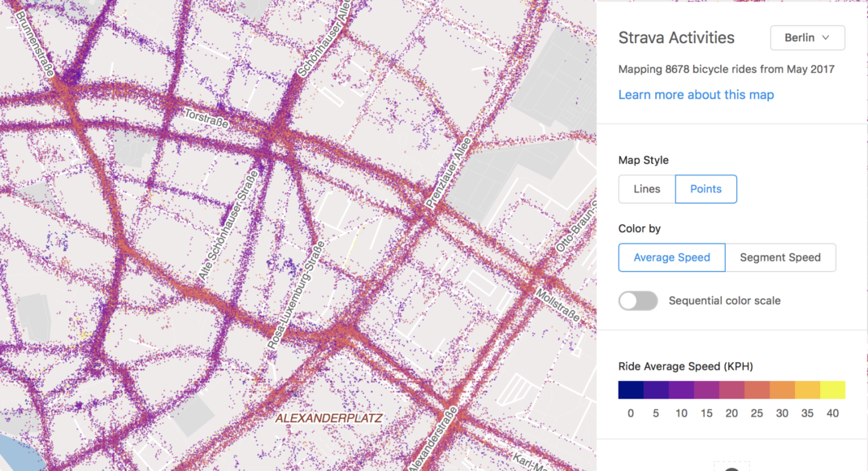Select the Points map style
Screen dimensions: 868x471
tap(705, 189)
